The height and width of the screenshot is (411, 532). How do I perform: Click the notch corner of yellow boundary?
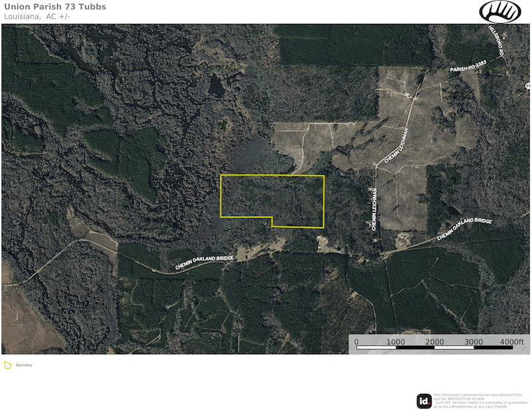(272, 217)
